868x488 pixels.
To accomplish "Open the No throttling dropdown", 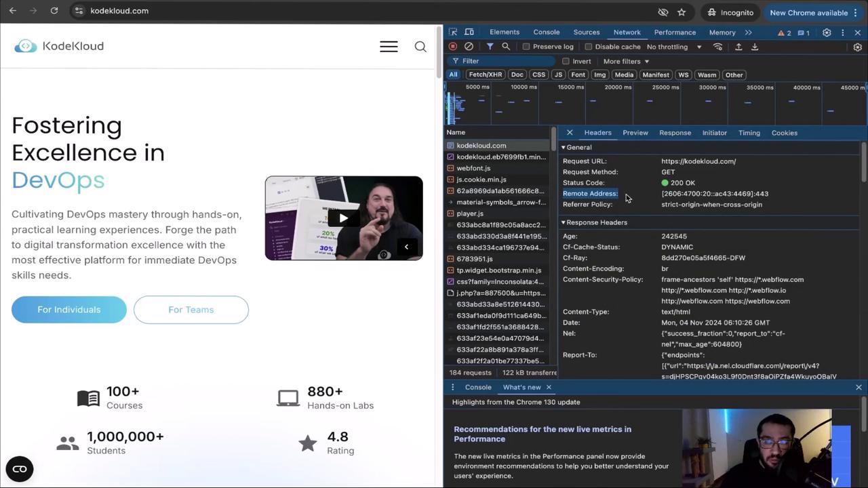I will [674, 47].
